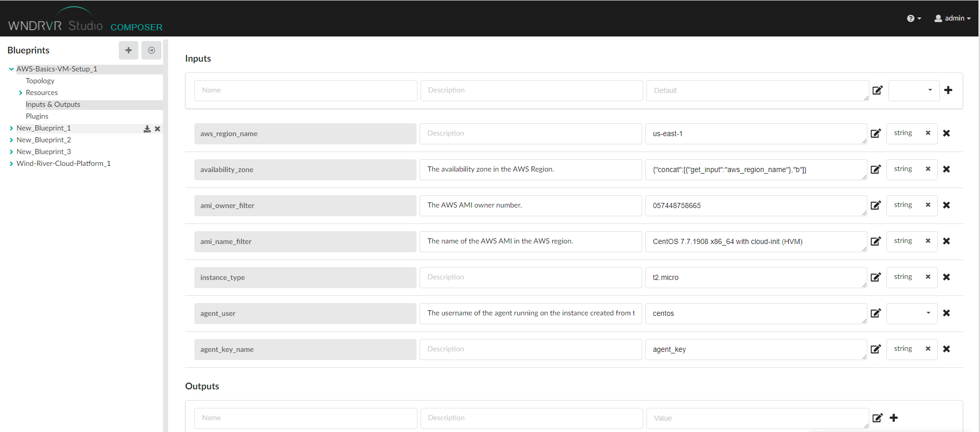Open the help menu icon
This screenshot has height=432, width=980.
[x=914, y=18]
